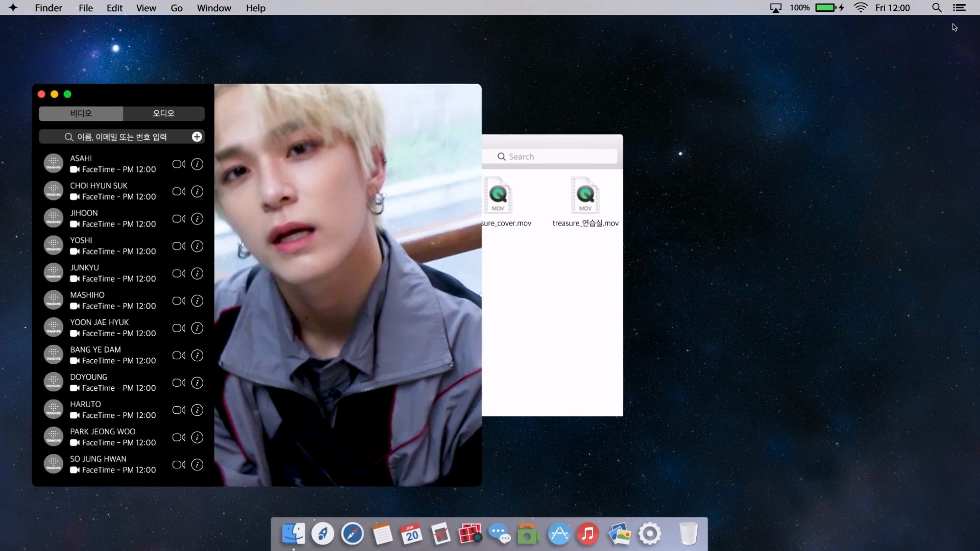The width and height of the screenshot is (980, 551).
Task: Open Finder from the Dock
Action: (x=293, y=534)
